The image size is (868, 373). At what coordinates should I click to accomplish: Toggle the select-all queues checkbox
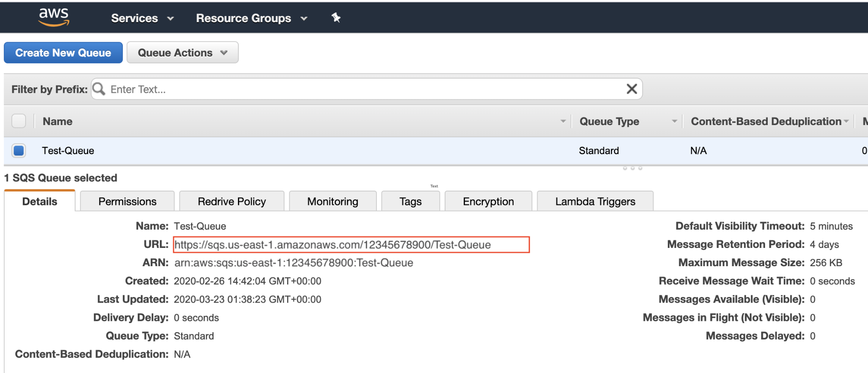19,121
